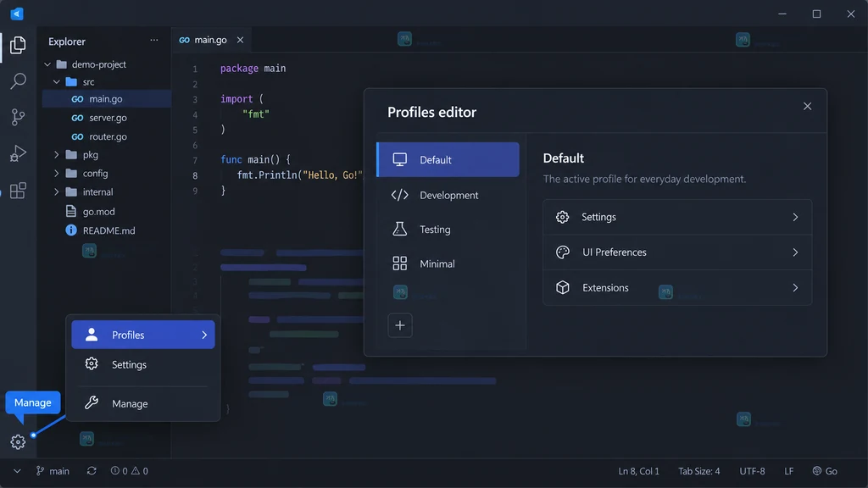Screen dimensions: 868x488
Task: Open errors and warnings count
Action: 129,471
